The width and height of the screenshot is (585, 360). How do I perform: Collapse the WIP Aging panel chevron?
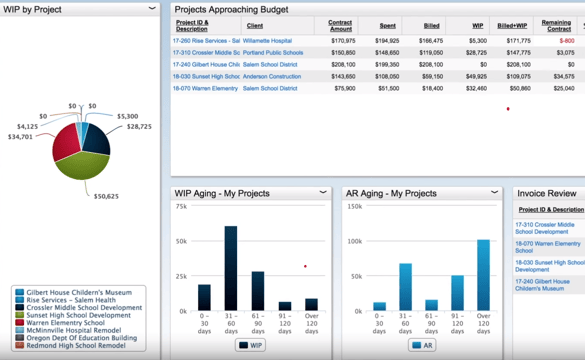[x=323, y=192]
